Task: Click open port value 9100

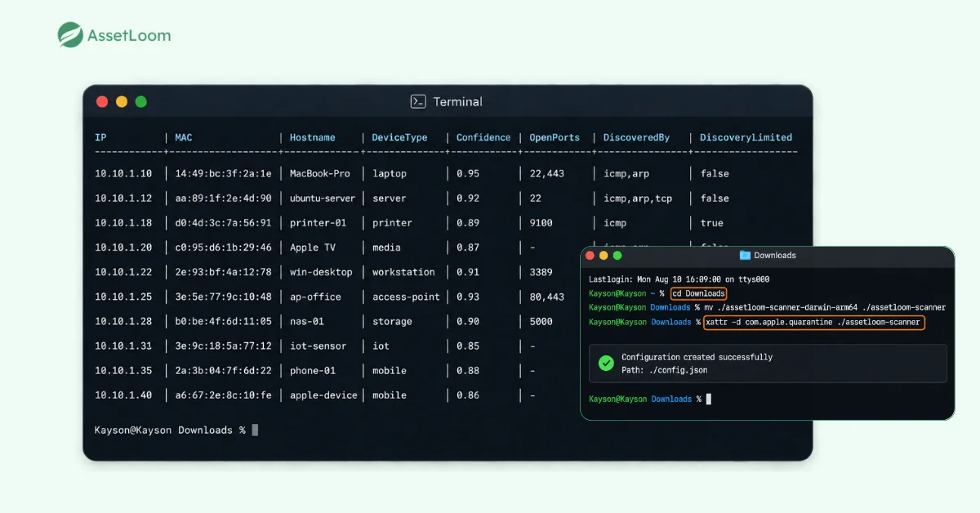Action: [x=541, y=223]
